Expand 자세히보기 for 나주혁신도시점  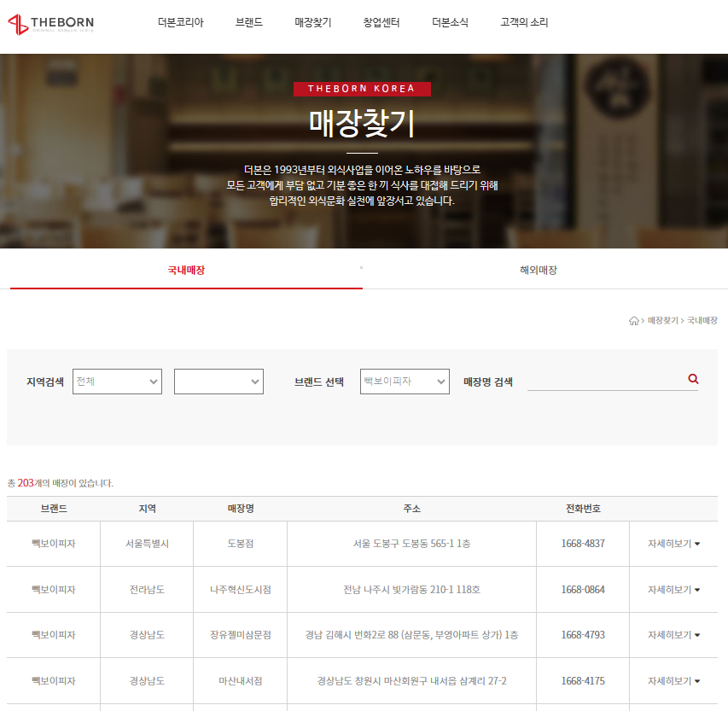[x=673, y=590]
